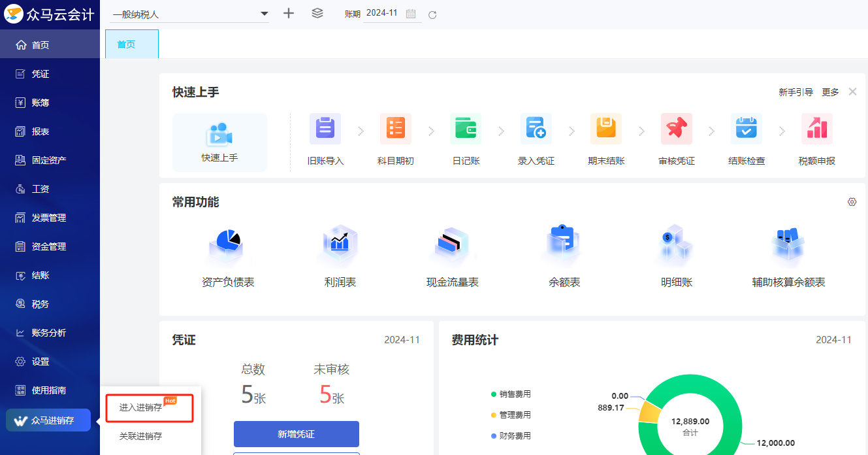Open the 账期 calendar picker icon
The width and height of the screenshot is (868, 455).
coord(411,14)
